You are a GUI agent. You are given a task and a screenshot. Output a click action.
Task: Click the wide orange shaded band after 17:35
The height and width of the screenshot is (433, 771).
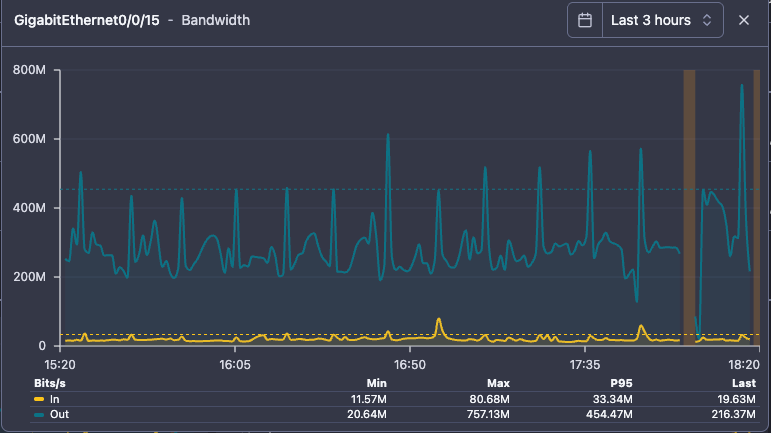point(689,207)
